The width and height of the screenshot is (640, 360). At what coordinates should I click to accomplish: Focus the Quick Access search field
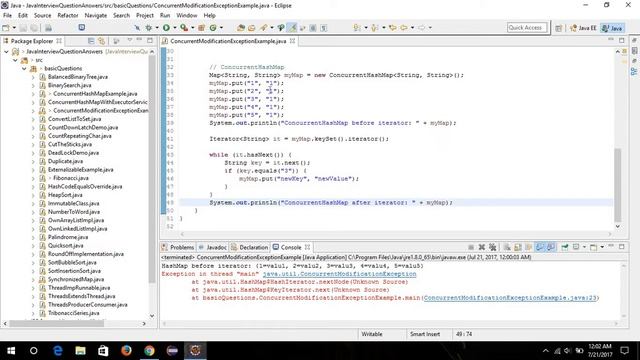tap(527, 28)
